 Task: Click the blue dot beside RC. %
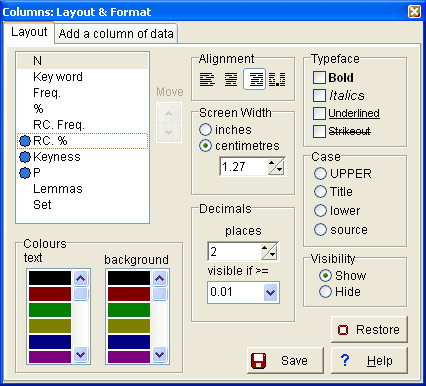point(25,141)
